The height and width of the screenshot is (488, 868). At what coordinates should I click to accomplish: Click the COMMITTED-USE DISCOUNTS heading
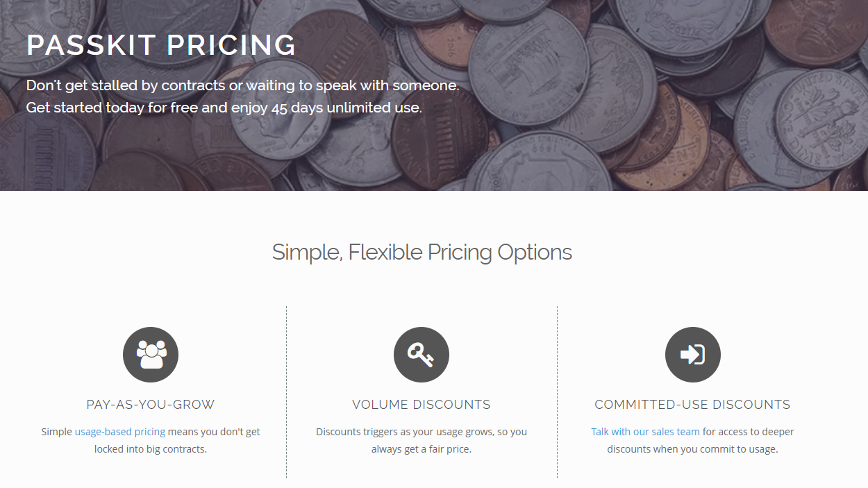point(692,405)
